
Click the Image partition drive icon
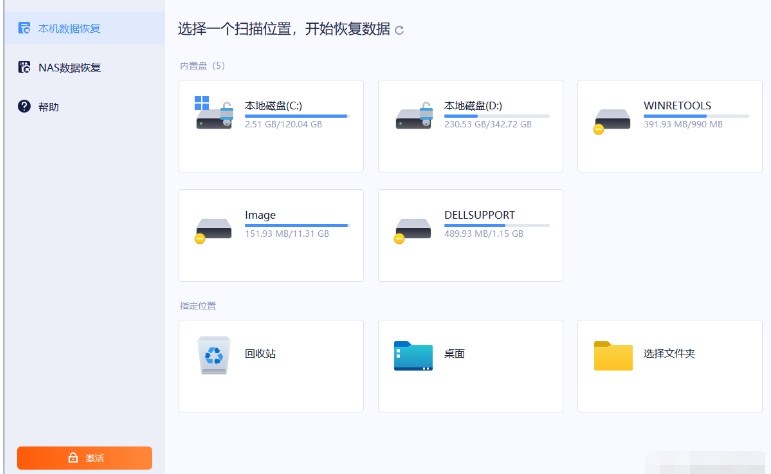pos(214,227)
